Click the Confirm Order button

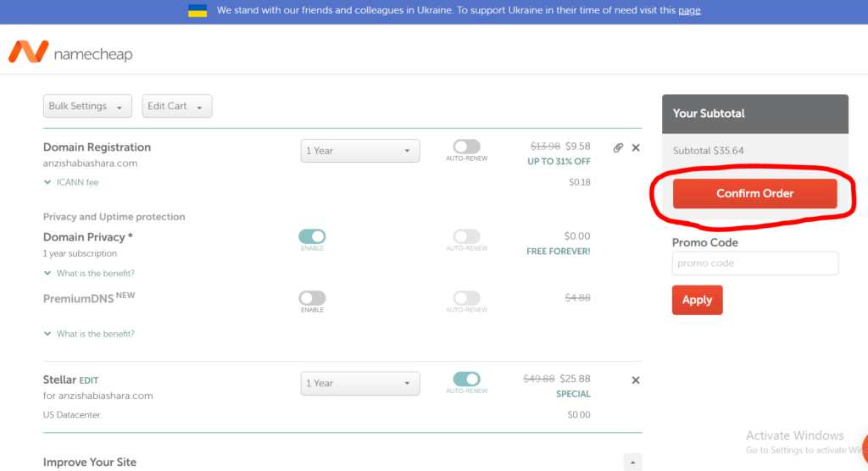[754, 193]
